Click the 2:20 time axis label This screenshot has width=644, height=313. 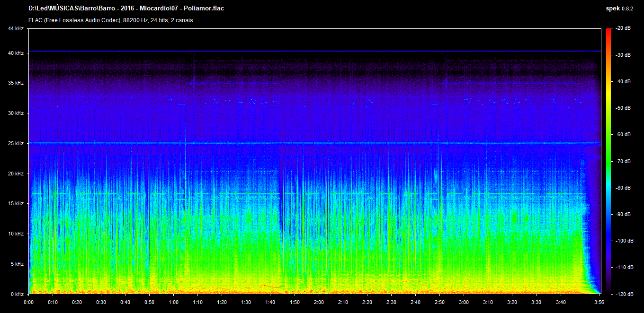367,302
